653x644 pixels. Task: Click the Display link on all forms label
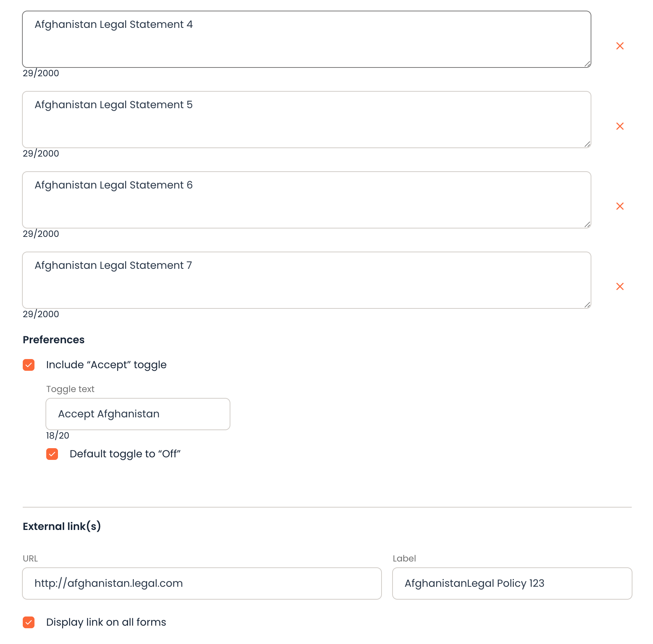pyautogui.click(x=106, y=622)
